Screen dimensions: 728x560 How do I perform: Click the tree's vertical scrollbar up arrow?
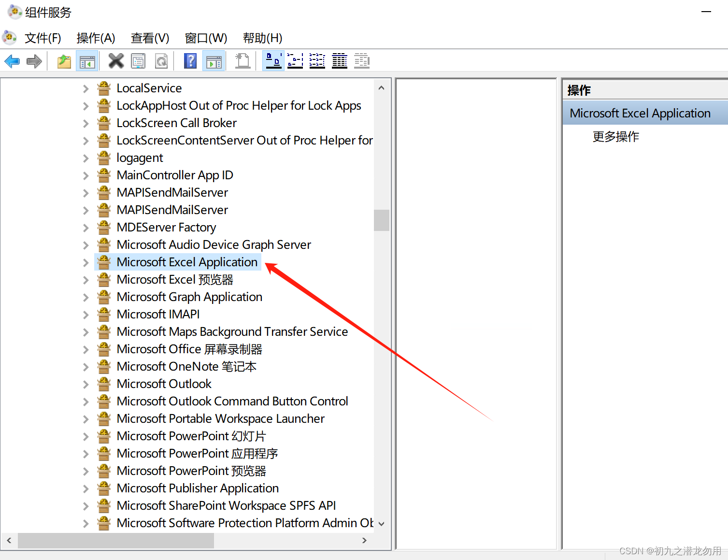[382, 88]
